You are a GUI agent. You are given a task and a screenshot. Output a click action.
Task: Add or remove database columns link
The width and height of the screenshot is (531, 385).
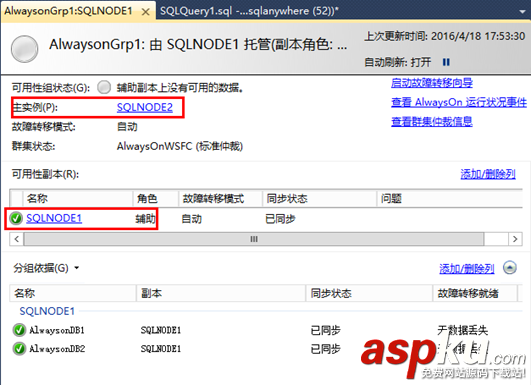point(467,269)
